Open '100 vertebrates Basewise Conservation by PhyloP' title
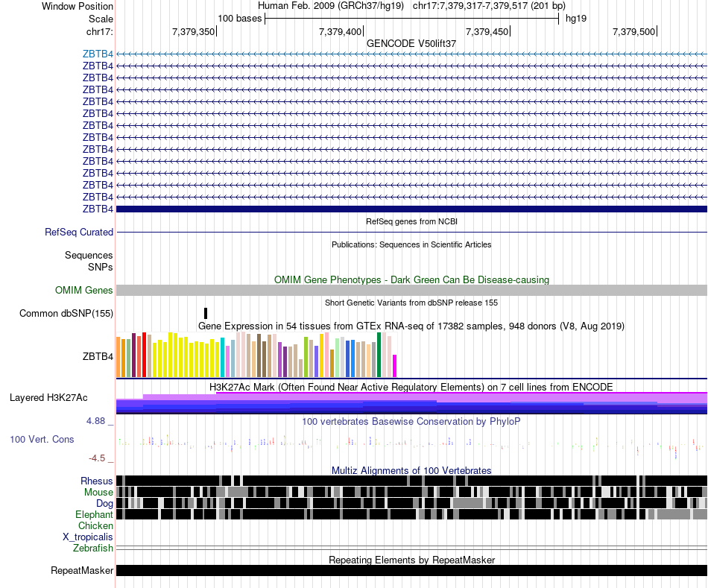This screenshot has width=708, height=588. pos(411,421)
